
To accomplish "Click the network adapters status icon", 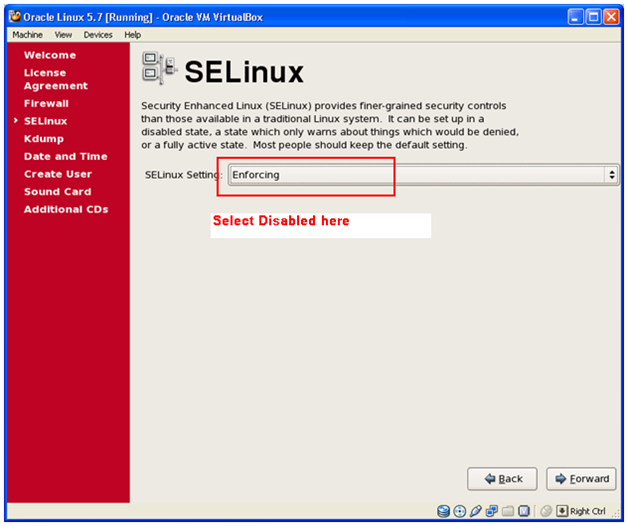I will point(491,511).
